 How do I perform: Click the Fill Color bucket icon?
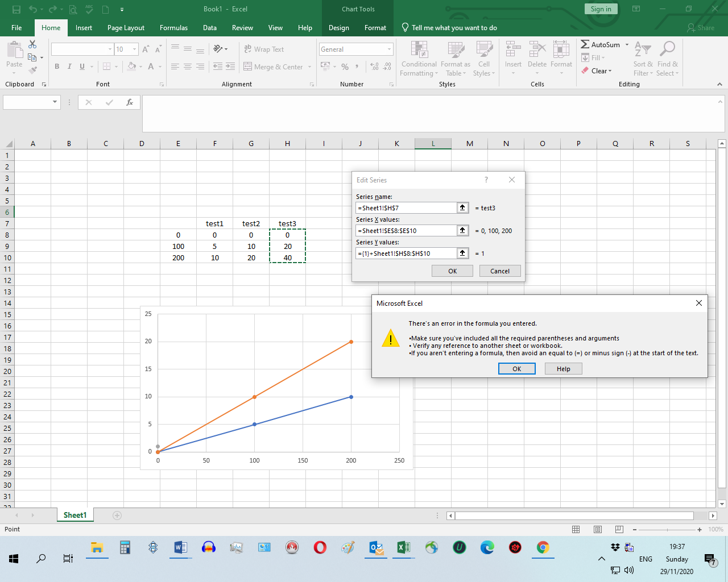click(132, 66)
